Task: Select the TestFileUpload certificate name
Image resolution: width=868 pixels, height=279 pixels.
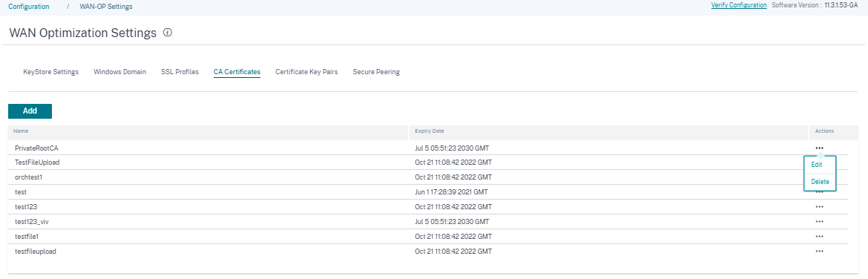Action: click(x=37, y=163)
